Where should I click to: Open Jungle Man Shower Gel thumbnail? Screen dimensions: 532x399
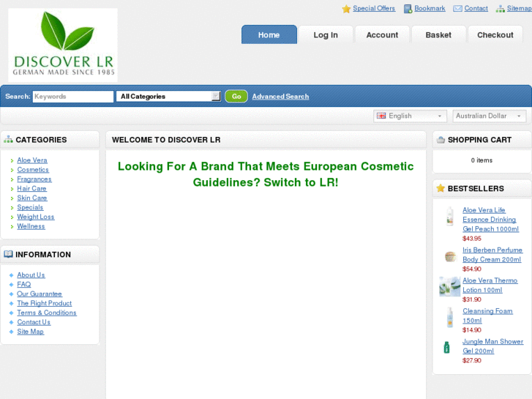447,347
